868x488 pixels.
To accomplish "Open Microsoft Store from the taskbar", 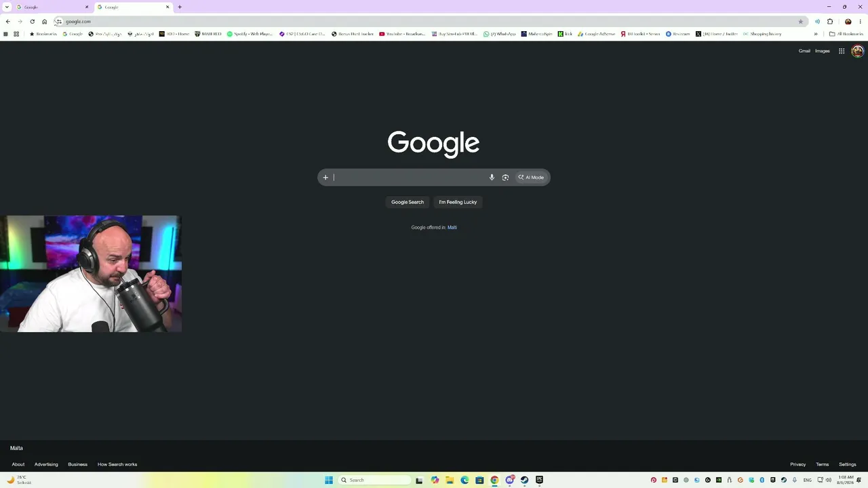I will (x=479, y=480).
